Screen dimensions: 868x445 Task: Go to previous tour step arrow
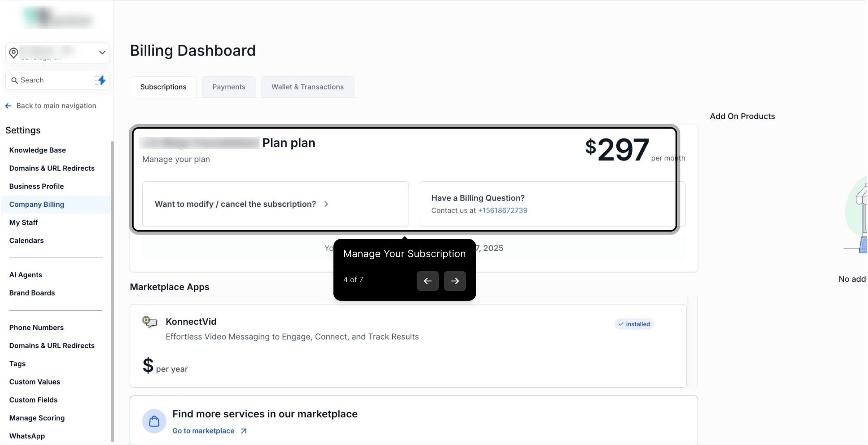427,281
